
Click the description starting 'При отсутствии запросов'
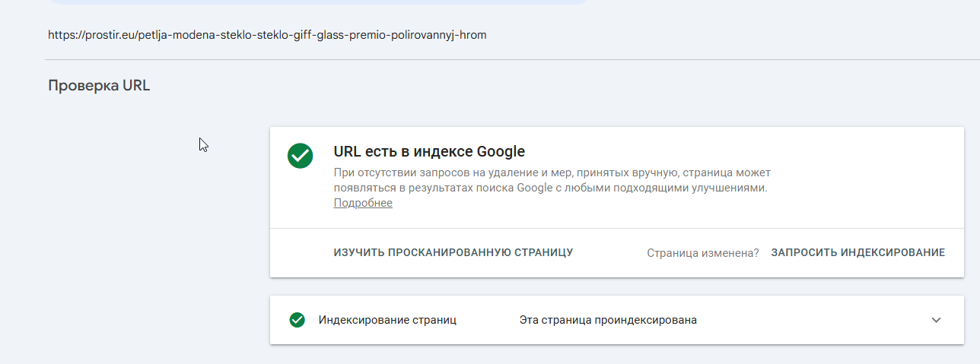[x=552, y=180]
